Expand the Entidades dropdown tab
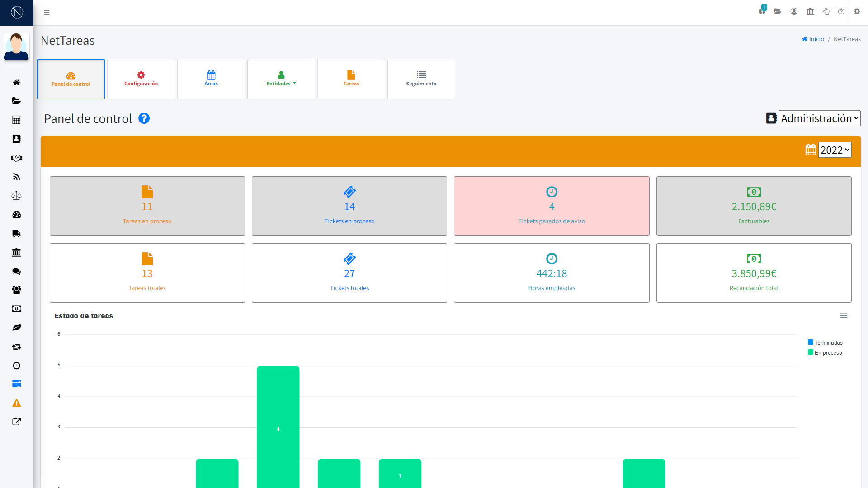Image resolution: width=868 pixels, height=488 pixels. pos(281,79)
